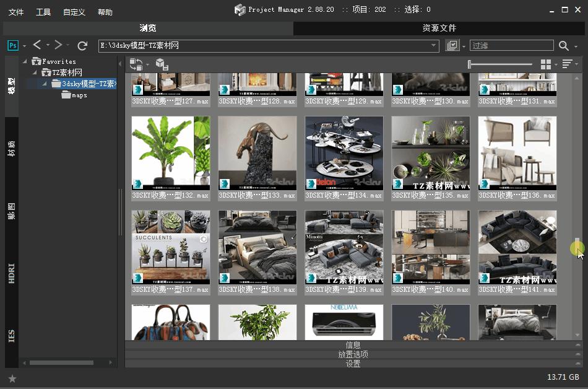Image resolution: width=588 pixels, height=389 pixels.
Task: Expand the Favorites tree node arrow
Action: tap(24, 61)
